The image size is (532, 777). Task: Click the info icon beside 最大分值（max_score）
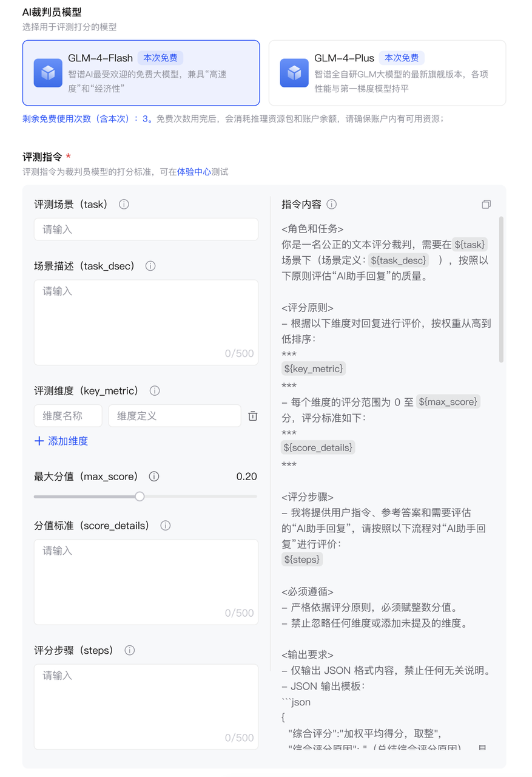154,477
